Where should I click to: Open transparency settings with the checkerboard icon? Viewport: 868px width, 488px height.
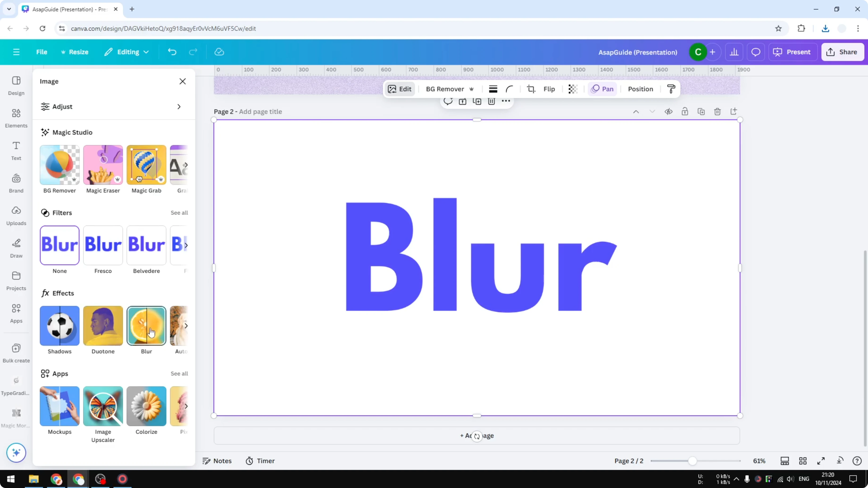pos(573,89)
